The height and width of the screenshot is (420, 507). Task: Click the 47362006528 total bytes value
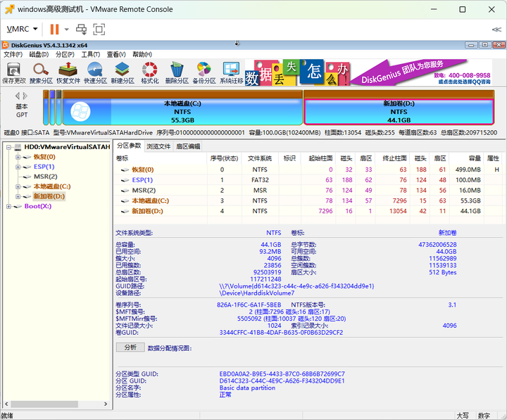(x=437, y=245)
